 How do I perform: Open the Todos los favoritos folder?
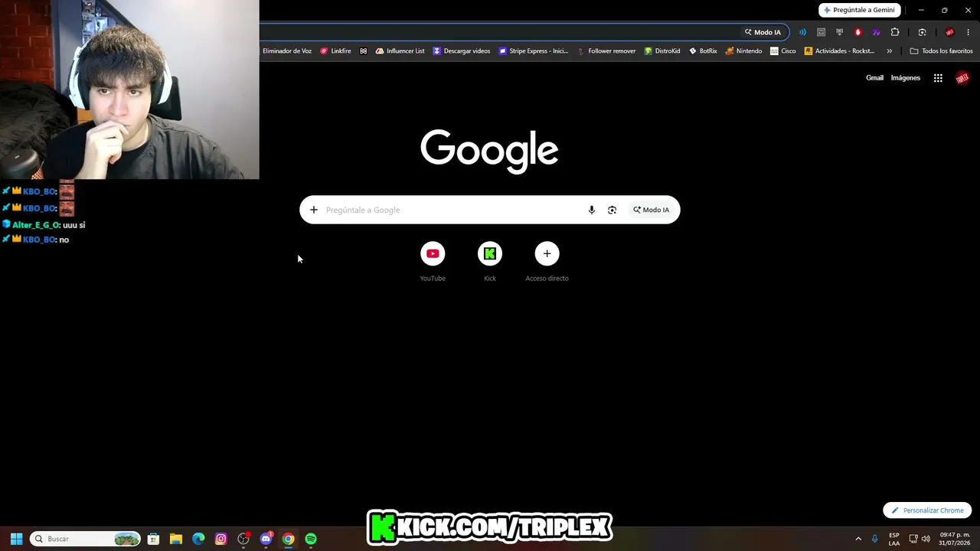(x=941, y=51)
